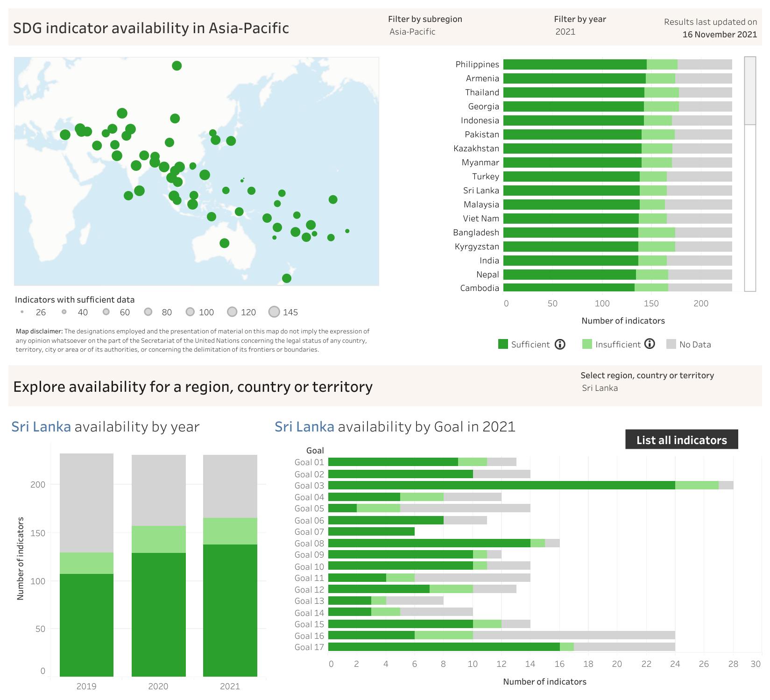Click the light green Insufficient legend swatch
The image size is (770, 700).
click(587, 345)
